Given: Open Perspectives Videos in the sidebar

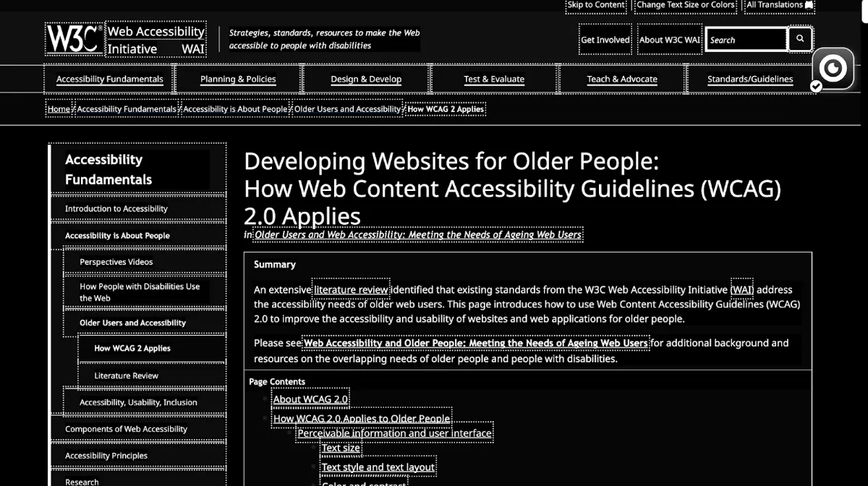Looking at the screenshot, I should 145,262.
